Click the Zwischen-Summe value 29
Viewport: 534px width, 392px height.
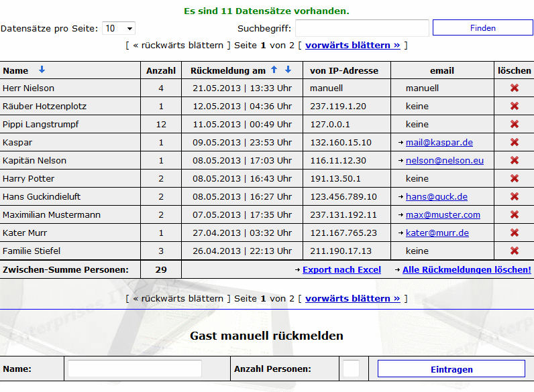pos(161,269)
